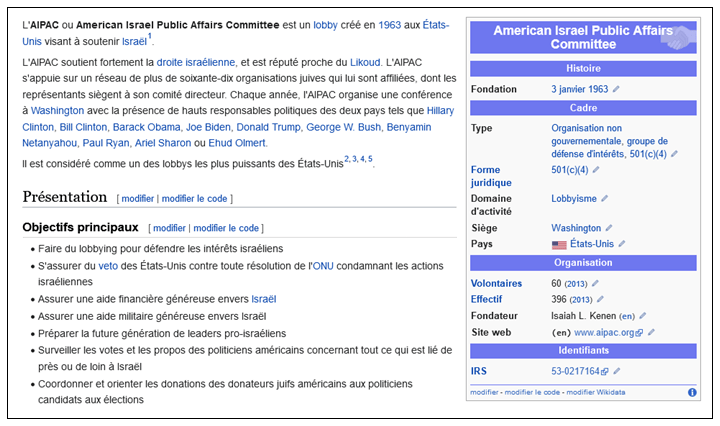Open the Donald Trump link
720x426 pixels.
tap(268, 127)
